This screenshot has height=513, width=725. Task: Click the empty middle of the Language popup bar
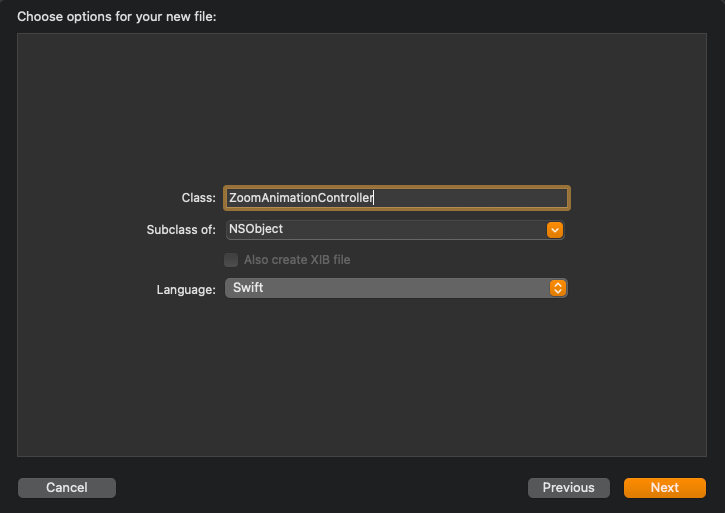(x=407, y=288)
